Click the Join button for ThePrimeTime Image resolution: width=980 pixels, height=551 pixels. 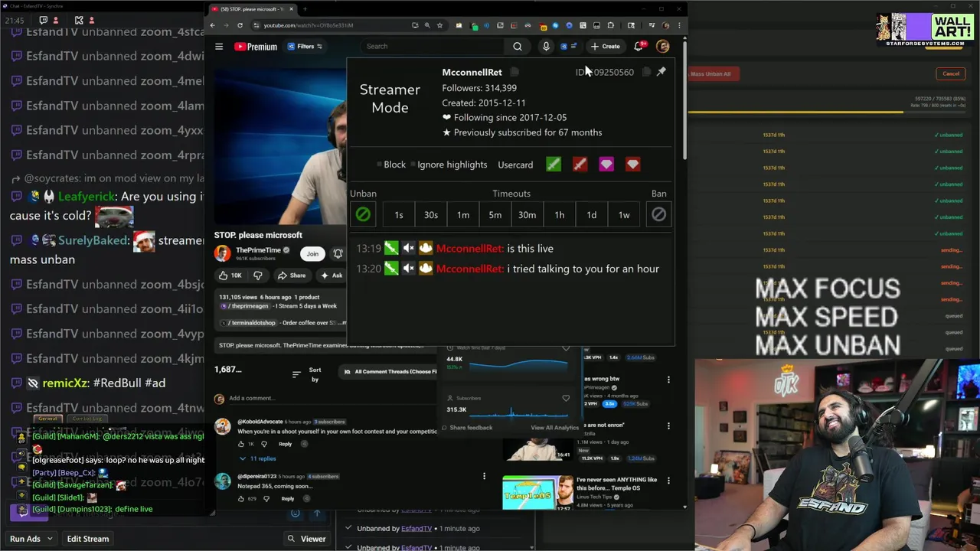312,254
